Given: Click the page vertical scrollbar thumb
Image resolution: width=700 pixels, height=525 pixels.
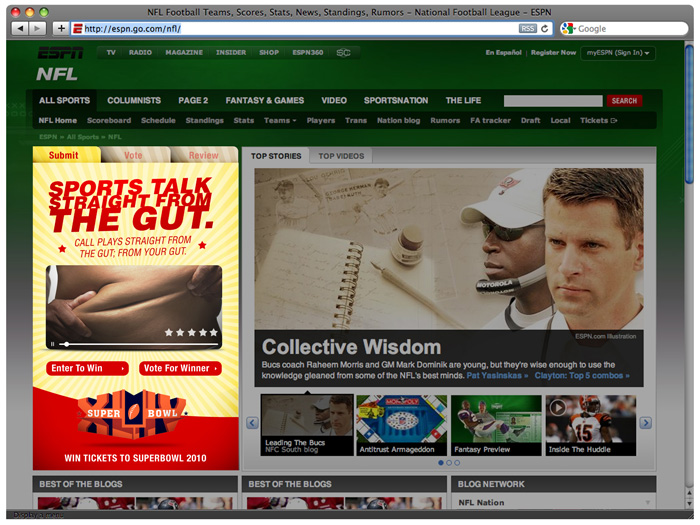Looking at the screenshot, I should click(689, 114).
